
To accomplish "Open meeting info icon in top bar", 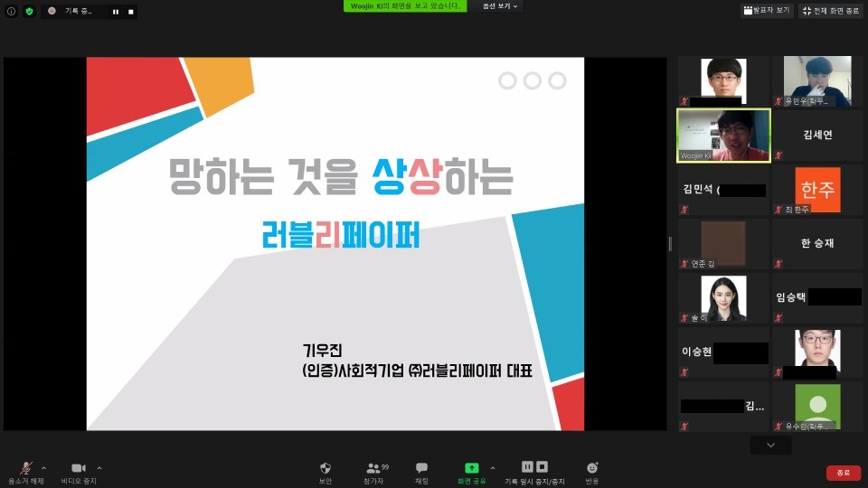I will (x=11, y=11).
